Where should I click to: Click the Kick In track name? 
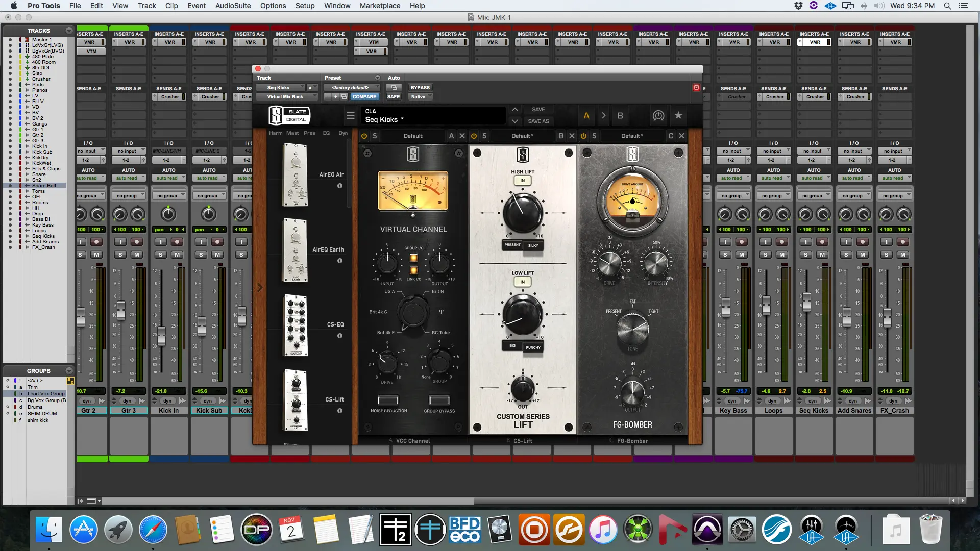pyautogui.click(x=169, y=411)
